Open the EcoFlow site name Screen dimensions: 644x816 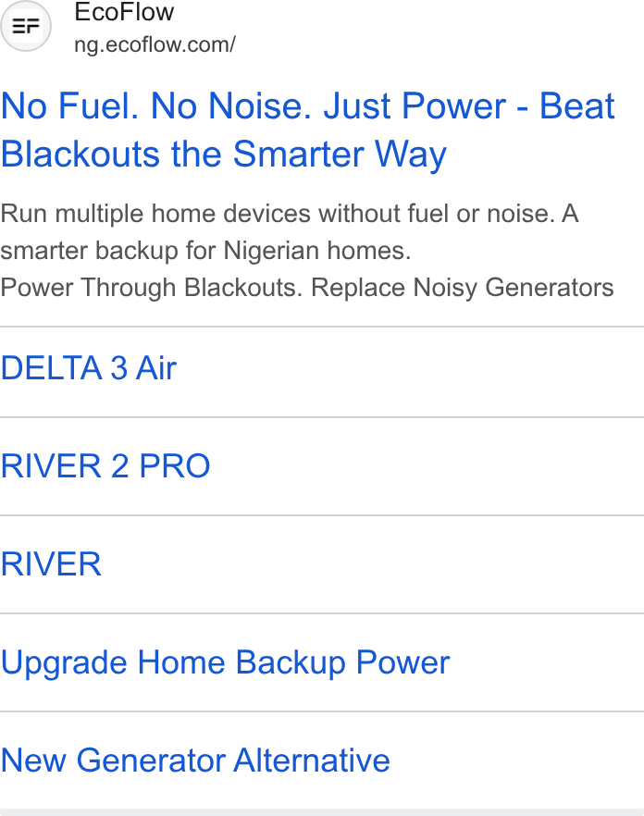point(124,12)
